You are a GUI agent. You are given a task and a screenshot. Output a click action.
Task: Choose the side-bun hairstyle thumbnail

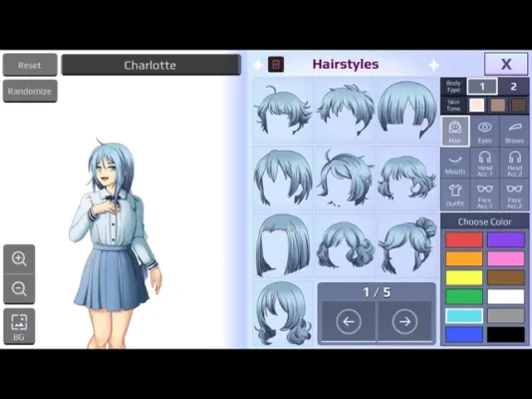(x=407, y=245)
